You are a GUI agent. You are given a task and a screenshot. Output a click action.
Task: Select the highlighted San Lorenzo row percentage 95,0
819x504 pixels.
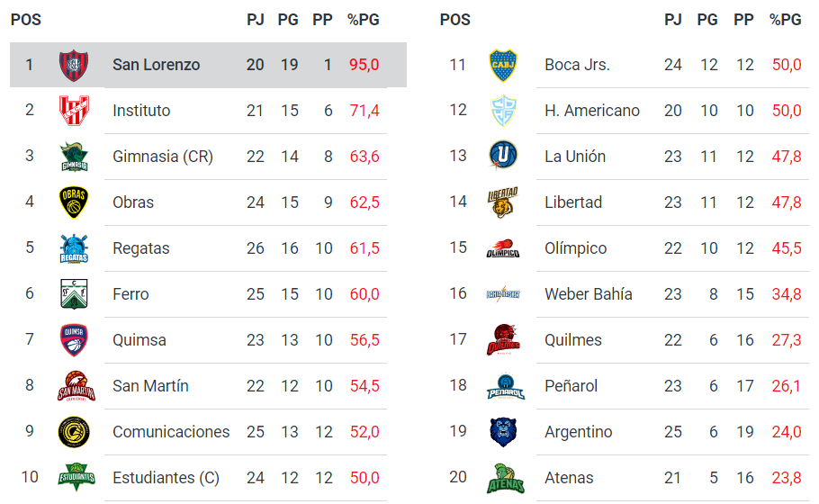[364, 65]
